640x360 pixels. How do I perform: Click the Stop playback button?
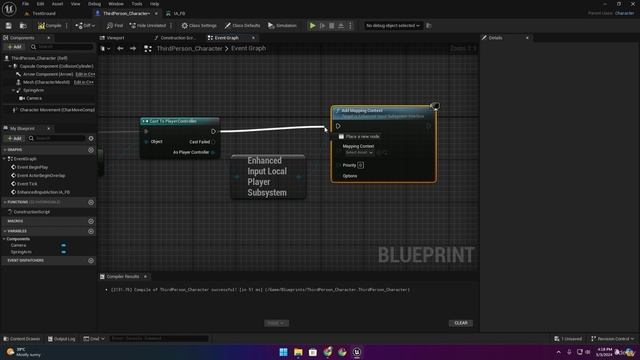(331, 26)
